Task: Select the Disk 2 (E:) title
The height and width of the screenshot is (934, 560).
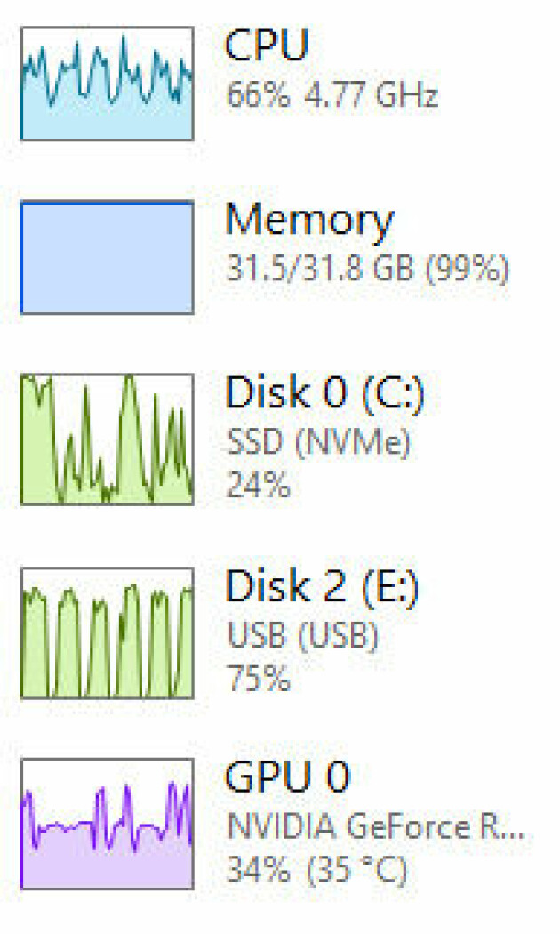Action: pos(322,586)
